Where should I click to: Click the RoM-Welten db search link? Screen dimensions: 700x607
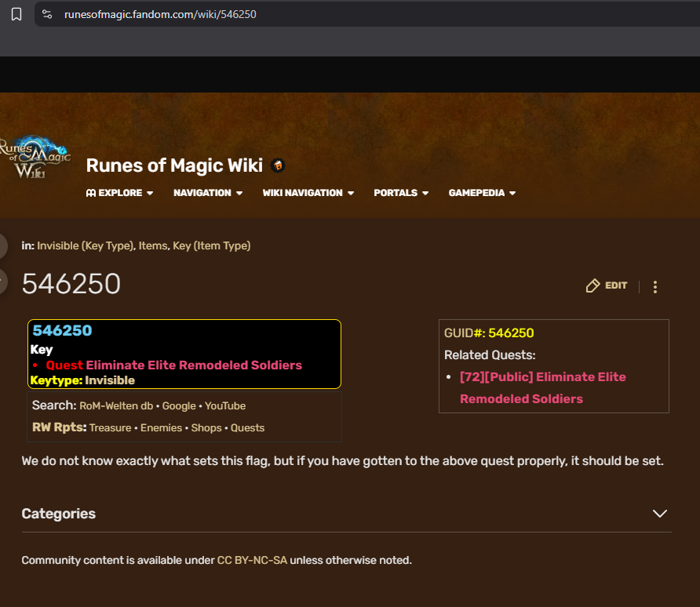[116, 406]
